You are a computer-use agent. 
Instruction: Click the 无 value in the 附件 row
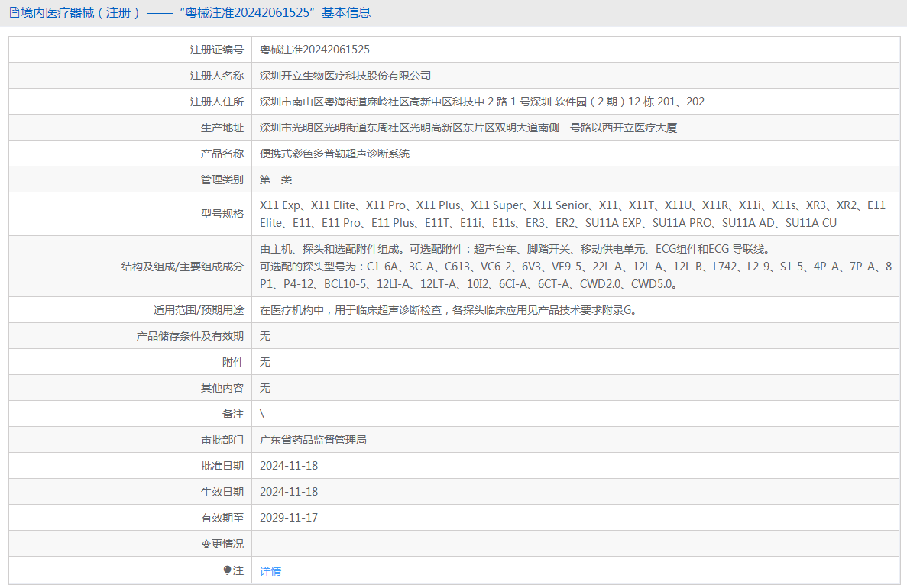(265, 363)
